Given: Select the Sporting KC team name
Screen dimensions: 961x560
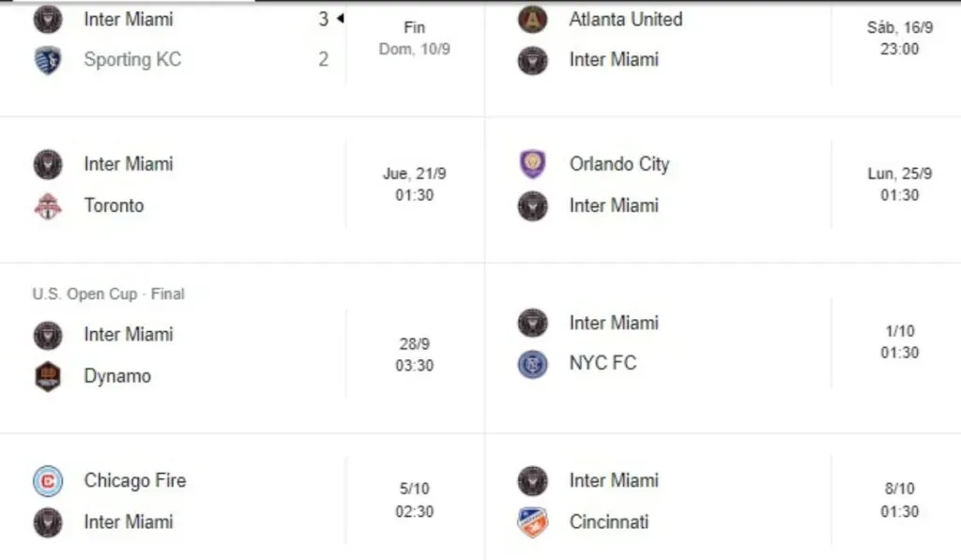Looking at the screenshot, I should 132,60.
